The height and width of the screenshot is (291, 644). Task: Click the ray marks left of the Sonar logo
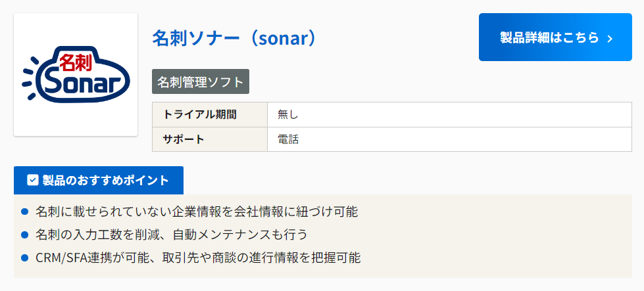[x=29, y=79]
